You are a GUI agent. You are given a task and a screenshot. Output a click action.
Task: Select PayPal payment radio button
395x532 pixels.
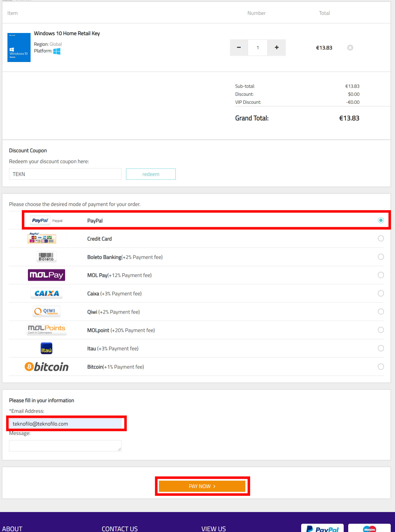tap(381, 220)
